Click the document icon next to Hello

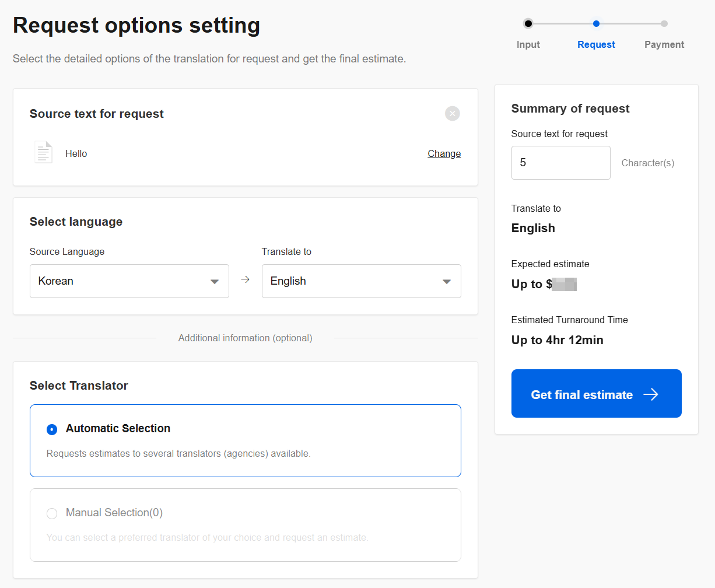coord(44,153)
